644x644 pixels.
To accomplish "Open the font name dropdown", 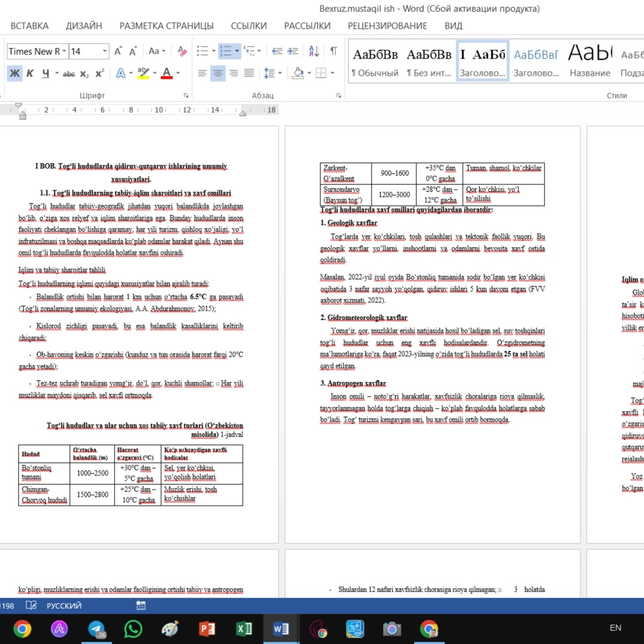I will point(64,51).
